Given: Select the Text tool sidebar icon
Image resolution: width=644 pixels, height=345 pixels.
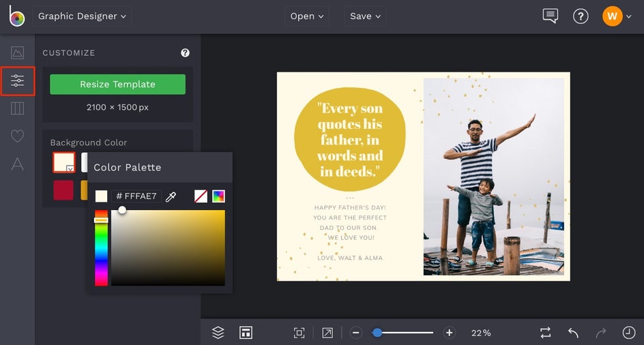Looking at the screenshot, I should (17, 164).
